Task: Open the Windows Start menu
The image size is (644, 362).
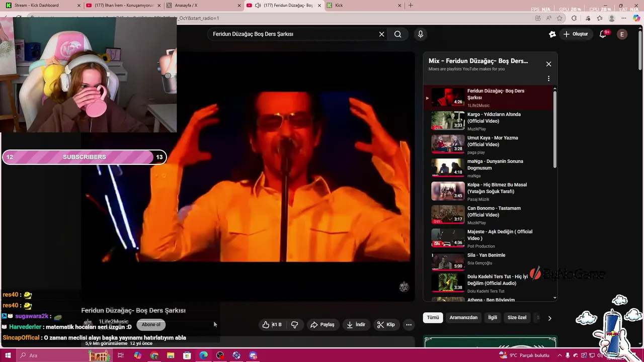Action: pos(8,355)
